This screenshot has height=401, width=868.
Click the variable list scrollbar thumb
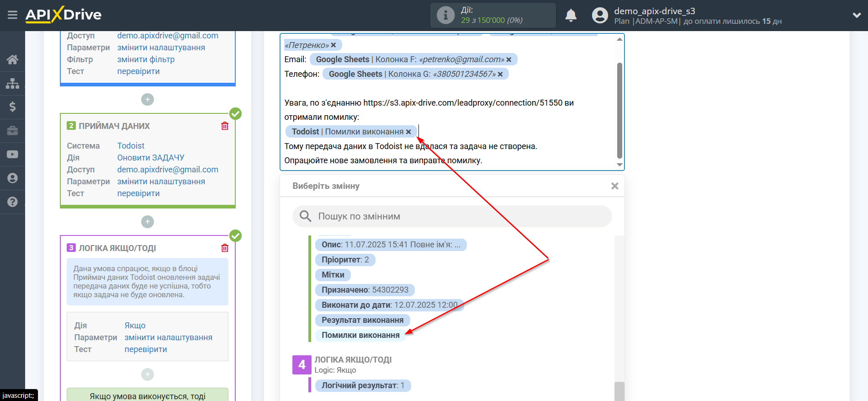[619, 391]
